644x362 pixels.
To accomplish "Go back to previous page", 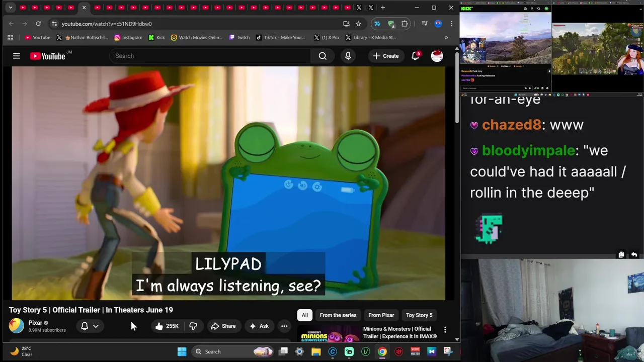I will click(x=11, y=24).
